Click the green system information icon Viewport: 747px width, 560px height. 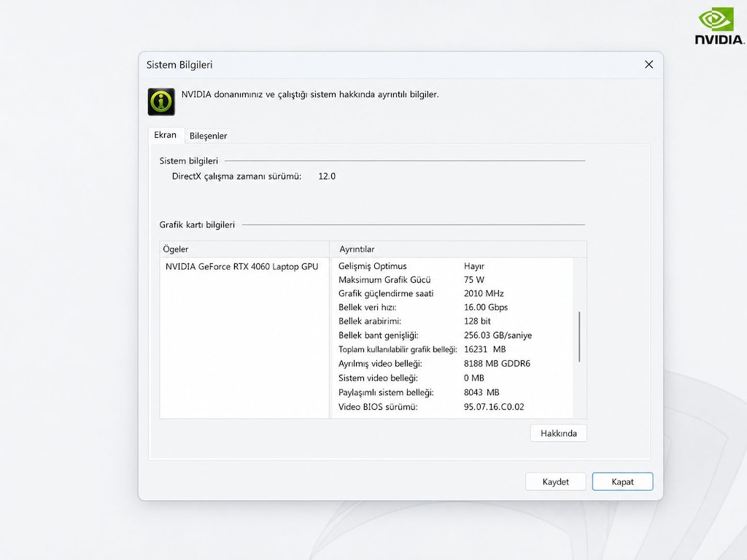point(161,101)
